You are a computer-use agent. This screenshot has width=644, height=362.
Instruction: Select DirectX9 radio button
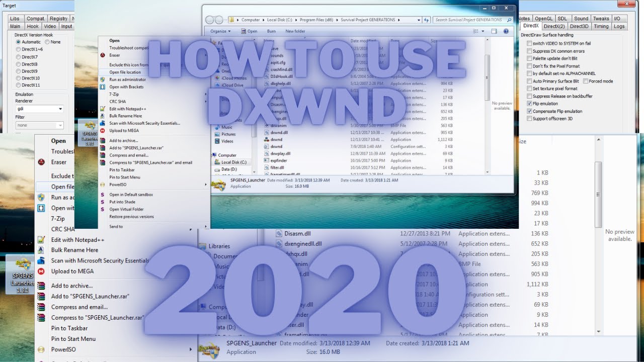click(18, 71)
